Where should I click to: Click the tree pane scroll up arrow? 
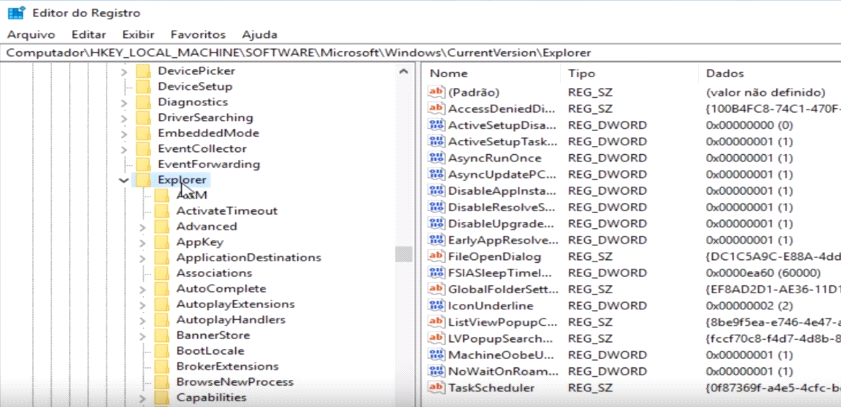click(404, 71)
